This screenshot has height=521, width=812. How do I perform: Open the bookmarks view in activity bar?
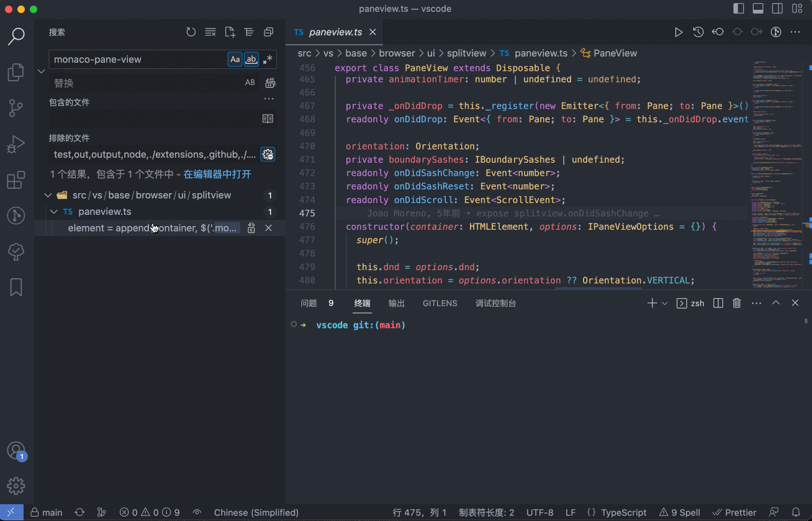point(16,287)
